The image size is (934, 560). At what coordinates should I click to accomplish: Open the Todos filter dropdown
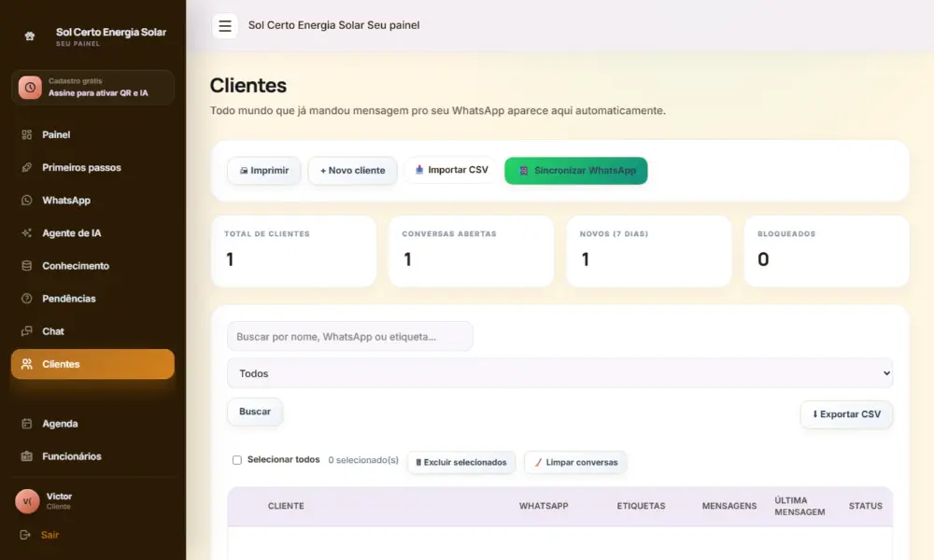click(559, 373)
